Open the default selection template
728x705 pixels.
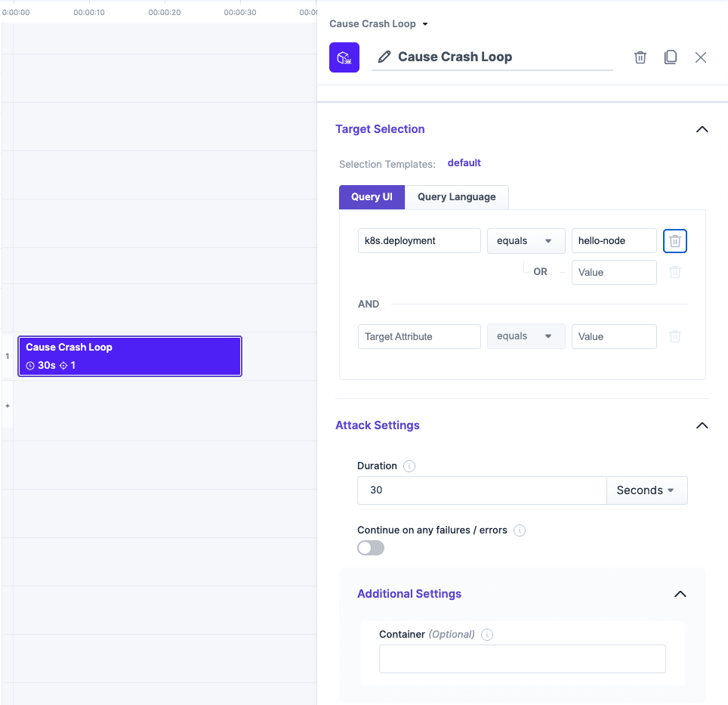[464, 162]
